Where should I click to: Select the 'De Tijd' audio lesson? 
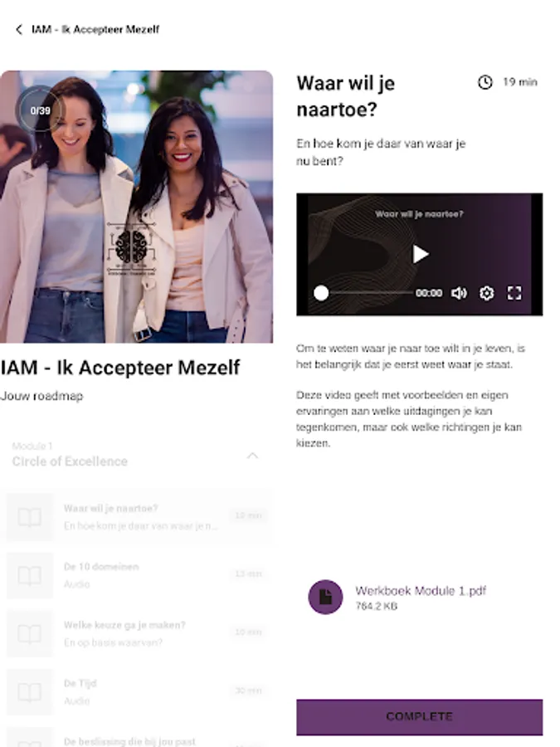138,691
